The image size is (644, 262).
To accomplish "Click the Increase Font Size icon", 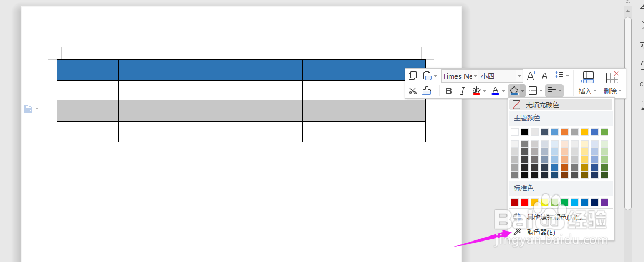I will [531, 76].
